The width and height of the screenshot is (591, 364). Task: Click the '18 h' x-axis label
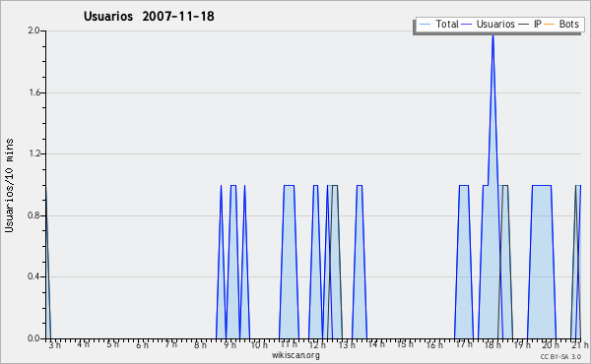pos(493,344)
